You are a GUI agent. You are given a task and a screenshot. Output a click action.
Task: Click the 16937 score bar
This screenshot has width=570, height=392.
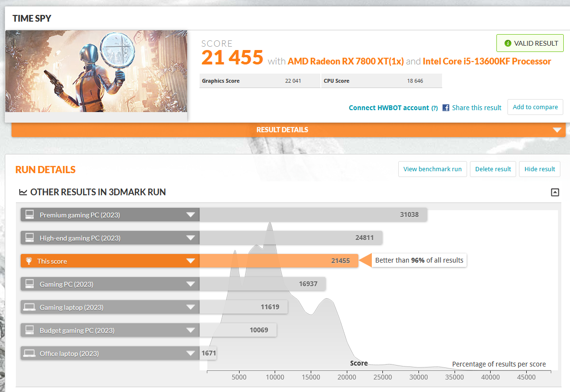coord(263,284)
